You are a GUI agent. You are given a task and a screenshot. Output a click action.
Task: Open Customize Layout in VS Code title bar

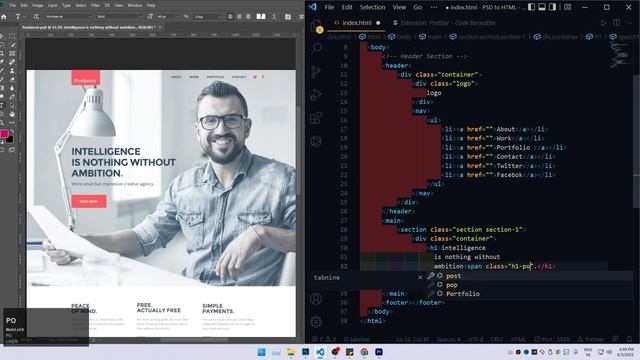click(568, 7)
